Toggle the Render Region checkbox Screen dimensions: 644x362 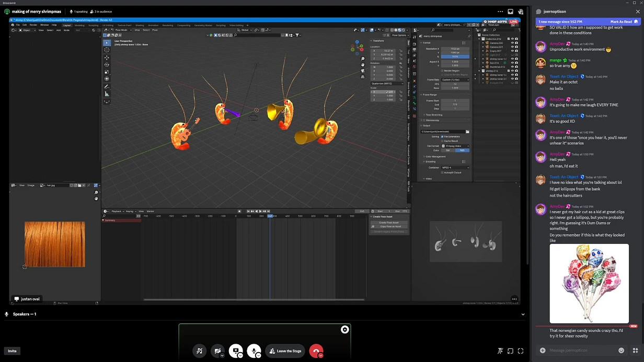pos(443,71)
